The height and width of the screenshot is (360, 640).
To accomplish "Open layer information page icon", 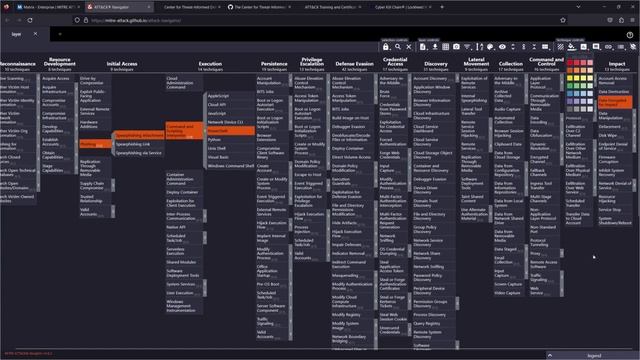I will pyautogui.click(x=423, y=47).
